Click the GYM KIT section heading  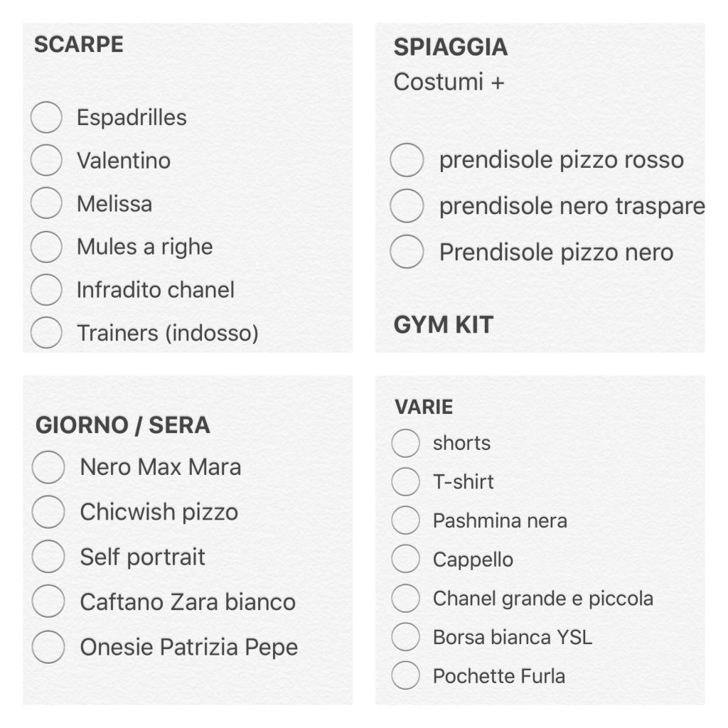pyautogui.click(x=443, y=325)
